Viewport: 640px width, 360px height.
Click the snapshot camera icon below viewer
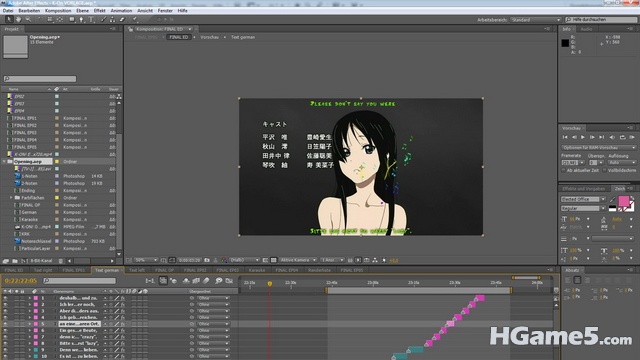[207, 260]
